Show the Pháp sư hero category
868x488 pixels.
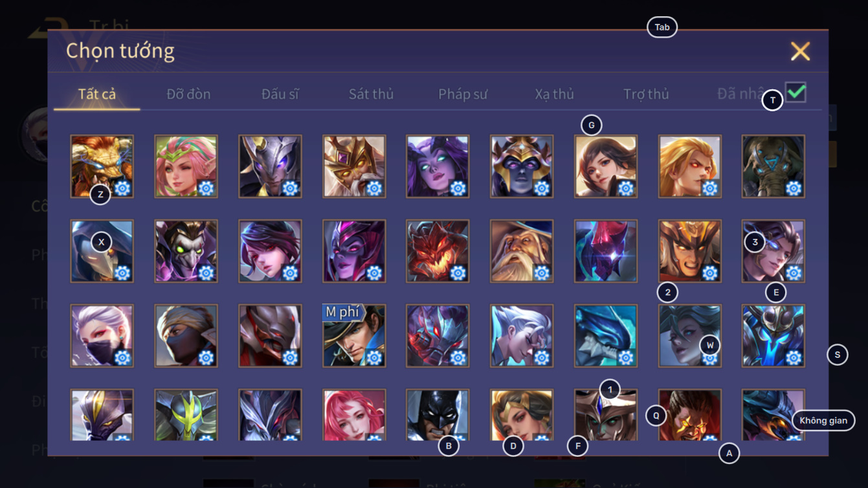[463, 94]
